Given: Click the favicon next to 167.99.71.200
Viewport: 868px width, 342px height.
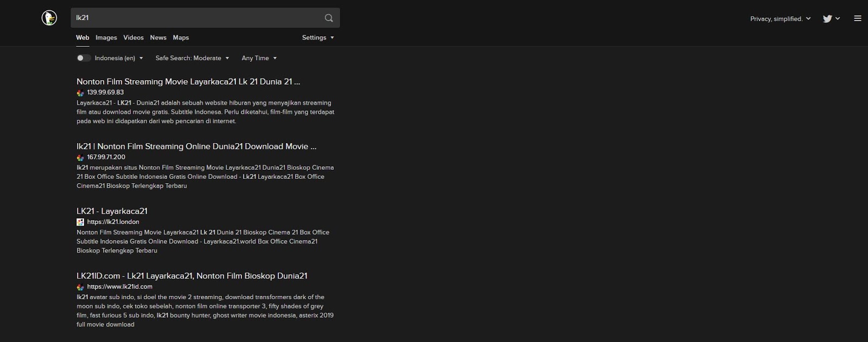Looking at the screenshot, I should pos(80,158).
